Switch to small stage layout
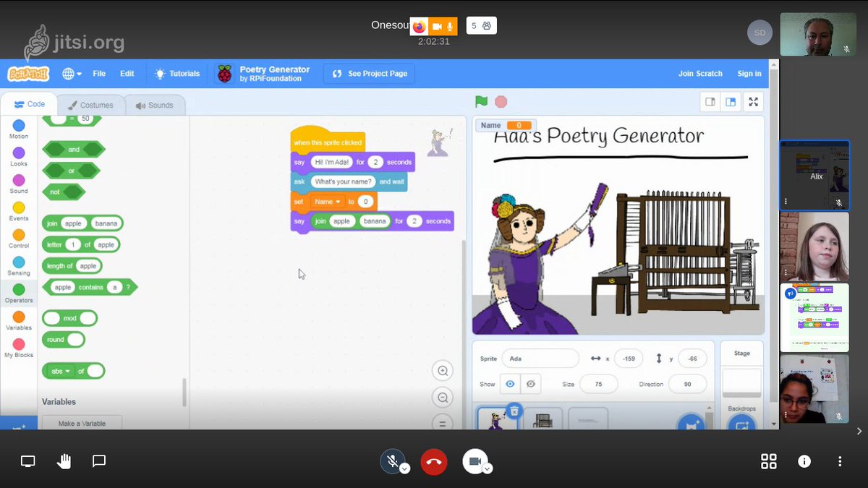The width and height of the screenshot is (868, 488). click(x=710, y=102)
